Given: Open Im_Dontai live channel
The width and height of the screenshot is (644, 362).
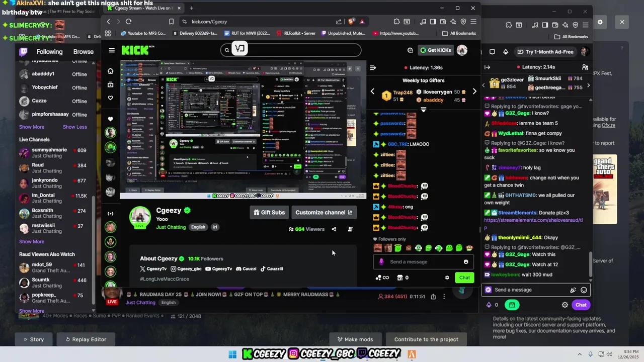Looking at the screenshot, I should [53, 198].
